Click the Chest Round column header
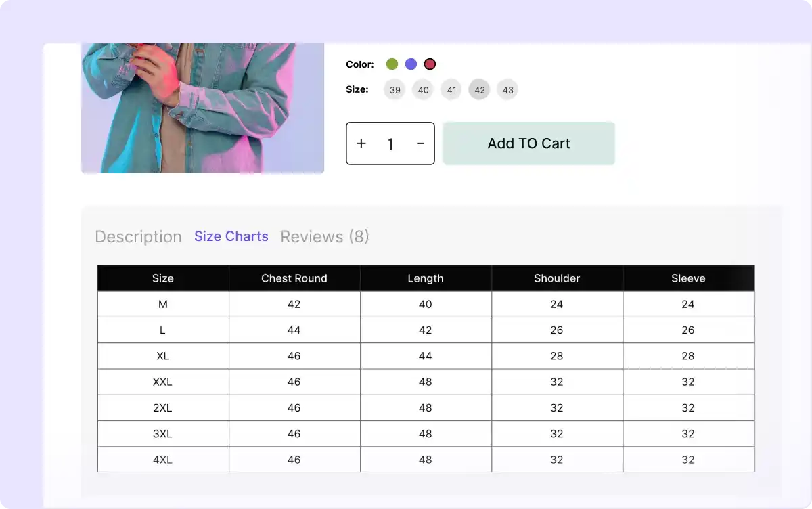This screenshot has height=509, width=812. 294,278
